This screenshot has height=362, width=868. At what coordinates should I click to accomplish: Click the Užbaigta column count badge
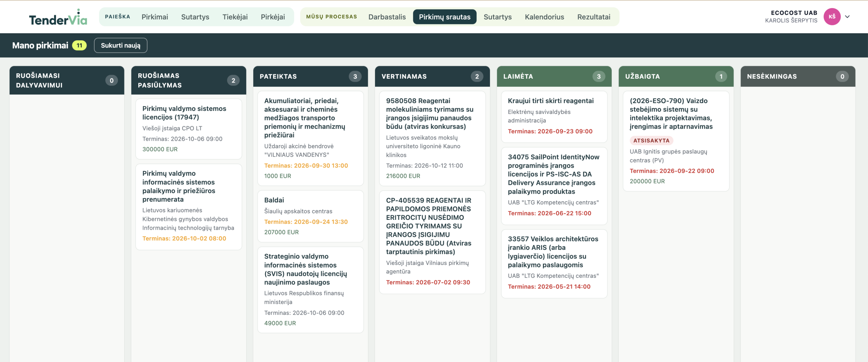(721, 76)
